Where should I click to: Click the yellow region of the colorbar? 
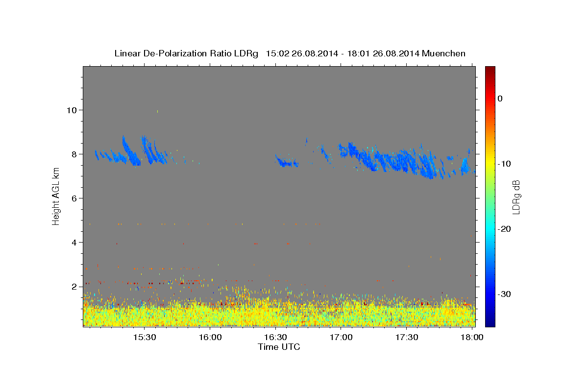click(x=490, y=162)
